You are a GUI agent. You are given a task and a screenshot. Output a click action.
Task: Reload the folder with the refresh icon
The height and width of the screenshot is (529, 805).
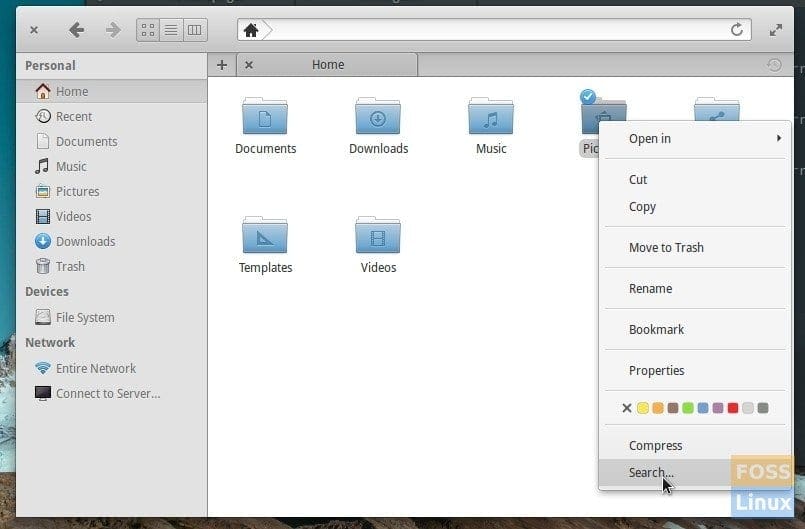737,30
